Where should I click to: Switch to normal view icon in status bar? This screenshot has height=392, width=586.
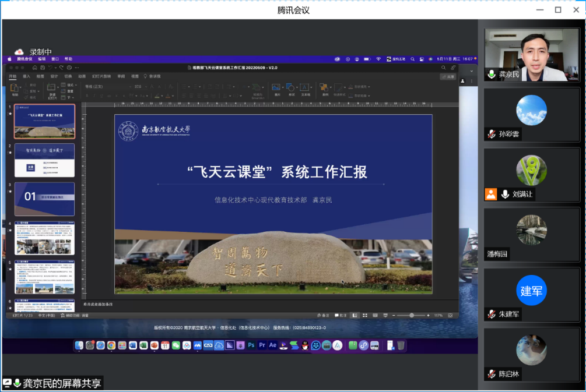tap(355, 316)
